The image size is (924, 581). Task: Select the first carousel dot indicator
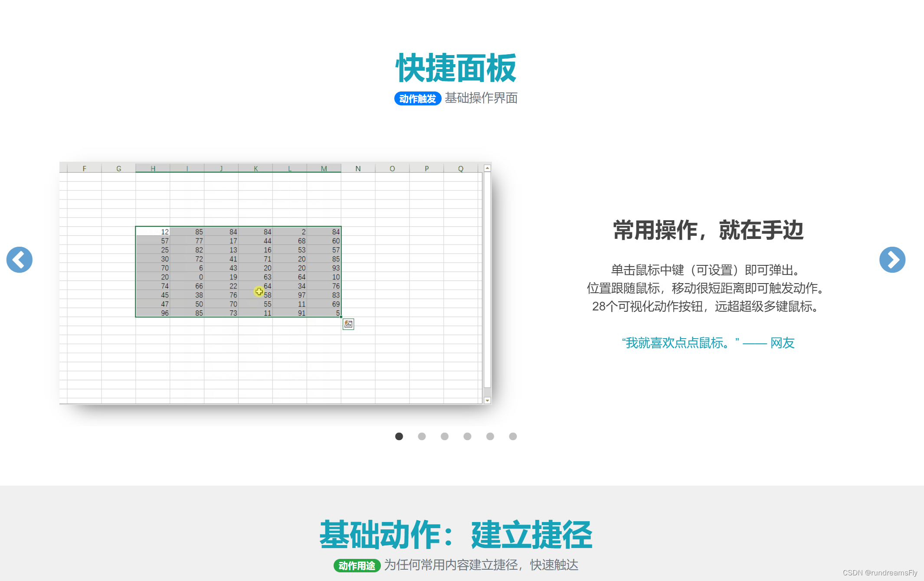click(399, 436)
